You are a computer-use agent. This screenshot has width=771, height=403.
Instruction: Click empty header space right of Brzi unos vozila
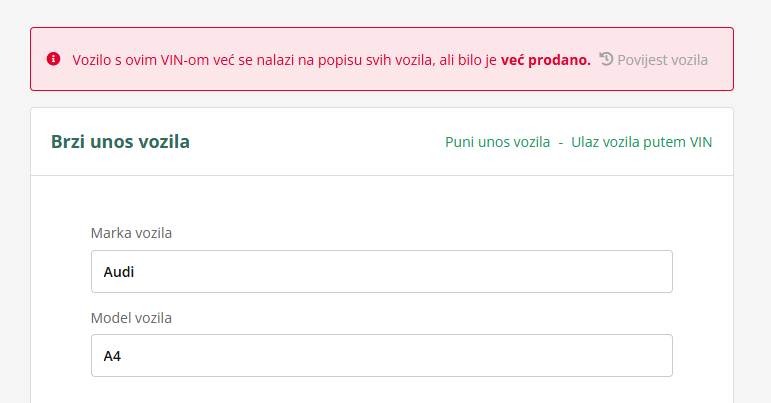320,142
